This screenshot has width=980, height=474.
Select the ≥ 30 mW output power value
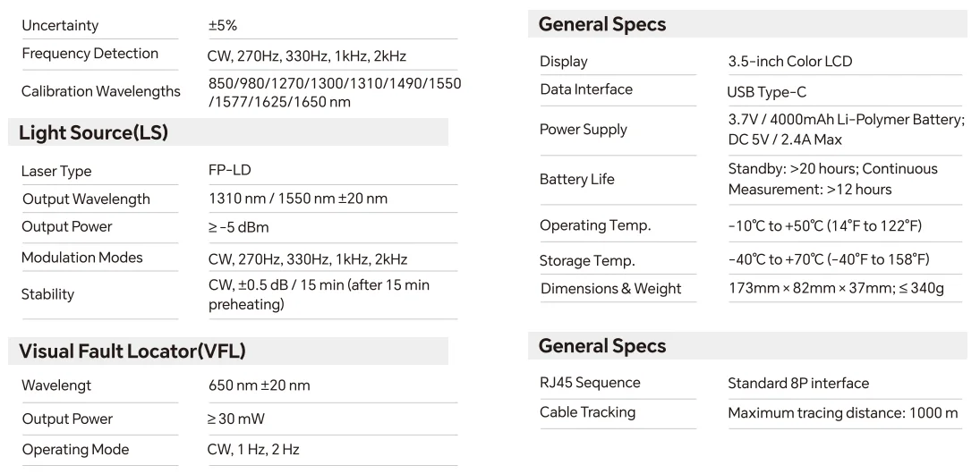pyautogui.click(x=236, y=419)
